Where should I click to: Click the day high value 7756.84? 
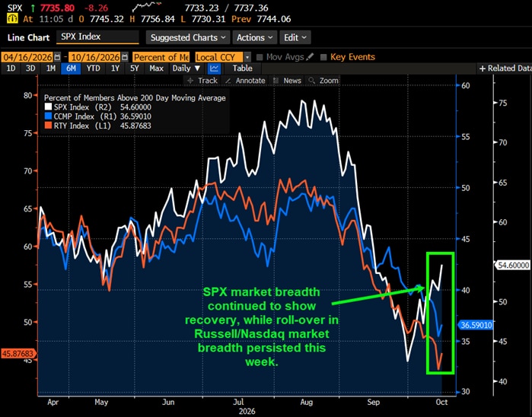coord(158,19)
